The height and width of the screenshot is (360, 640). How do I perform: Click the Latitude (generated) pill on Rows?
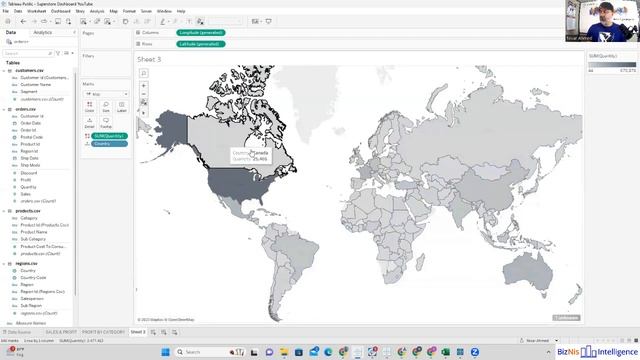[x=201, y=44]
